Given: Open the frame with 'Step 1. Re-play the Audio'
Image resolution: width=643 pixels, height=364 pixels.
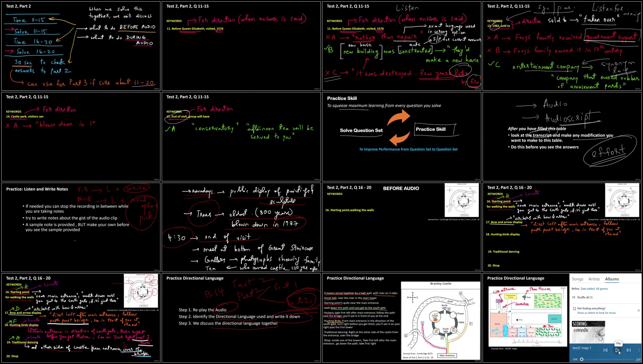Looking at the screenshot, I should click(241, 318).
